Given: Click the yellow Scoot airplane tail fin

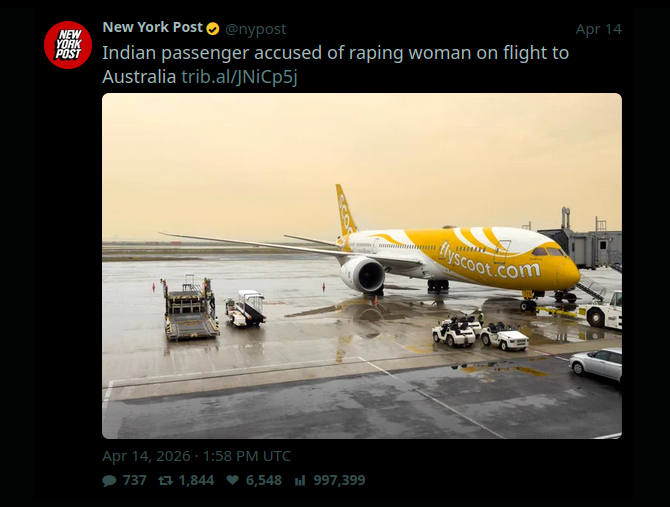Looking at the screenshot, I should tap(346, 208).
